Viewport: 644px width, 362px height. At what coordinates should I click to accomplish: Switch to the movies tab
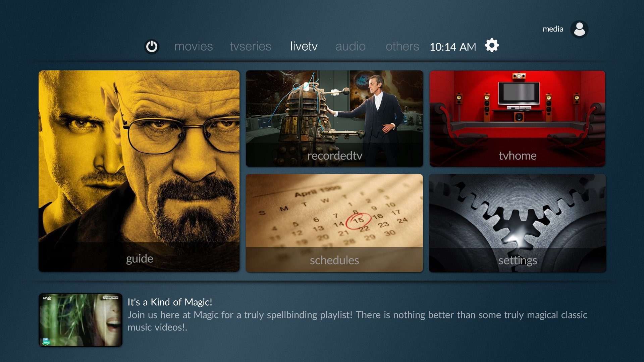point(194,46)
